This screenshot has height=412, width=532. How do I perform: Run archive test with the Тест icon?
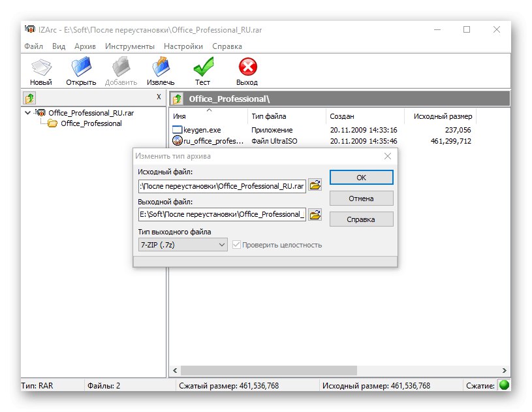(203, 67)
